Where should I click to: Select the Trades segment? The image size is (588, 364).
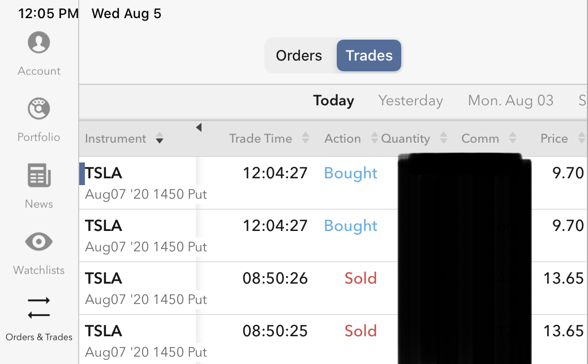[369, 55]
